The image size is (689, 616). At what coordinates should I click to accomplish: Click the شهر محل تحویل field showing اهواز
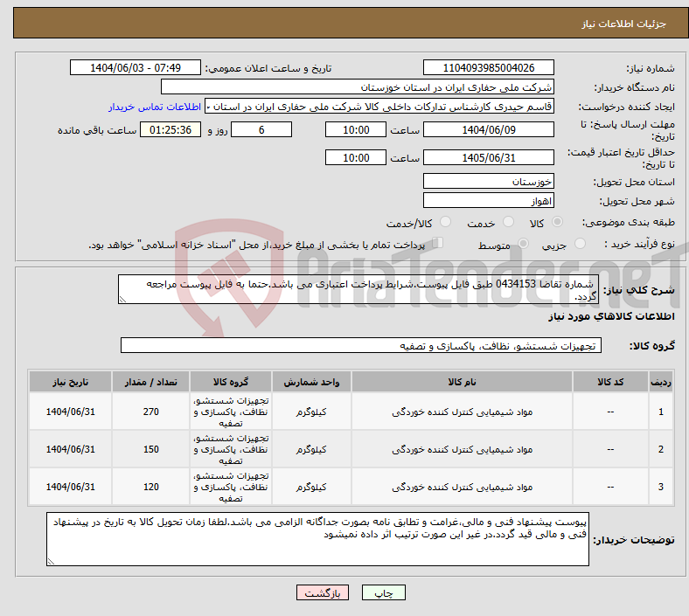[488, 200]
